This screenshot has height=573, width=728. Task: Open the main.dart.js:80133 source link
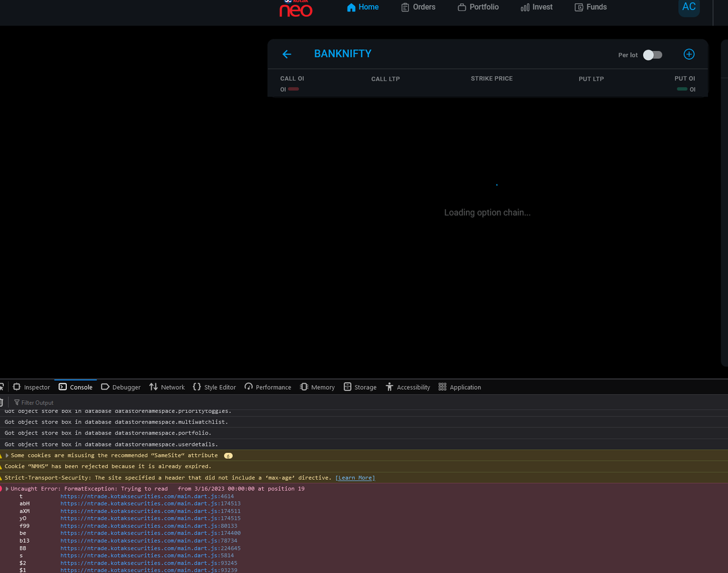pos(149,526)
